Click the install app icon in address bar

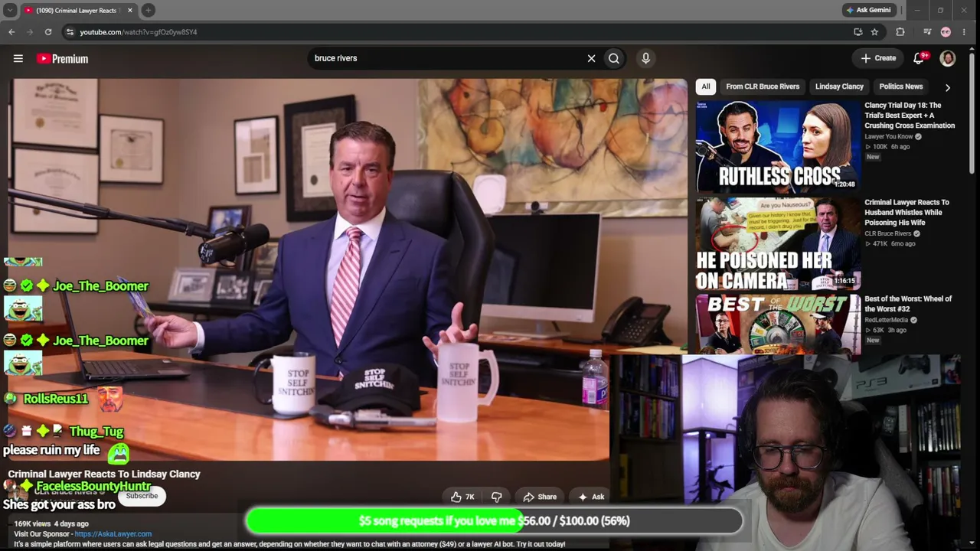pos(857,32)
